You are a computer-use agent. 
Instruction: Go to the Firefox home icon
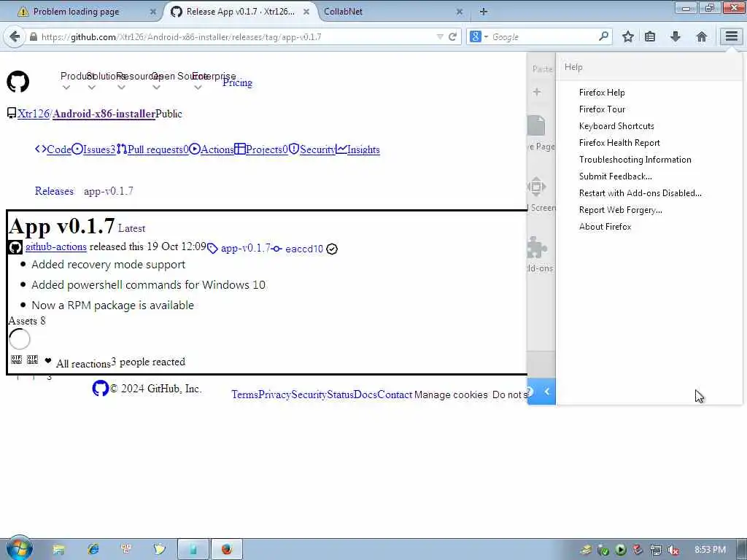click(x=701, y=36)
